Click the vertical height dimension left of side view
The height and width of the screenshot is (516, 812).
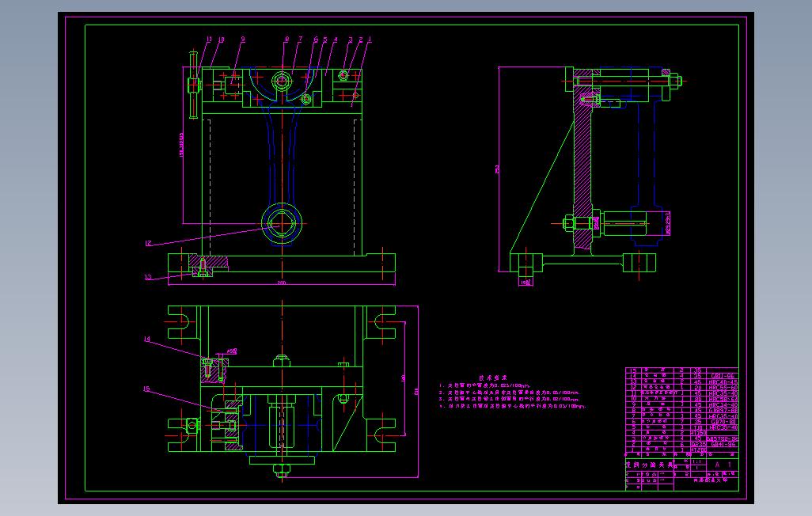click(498, 169)
